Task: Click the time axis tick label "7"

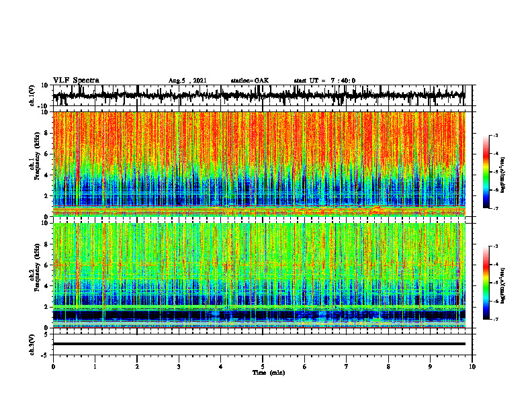Action: pos(347,367)
